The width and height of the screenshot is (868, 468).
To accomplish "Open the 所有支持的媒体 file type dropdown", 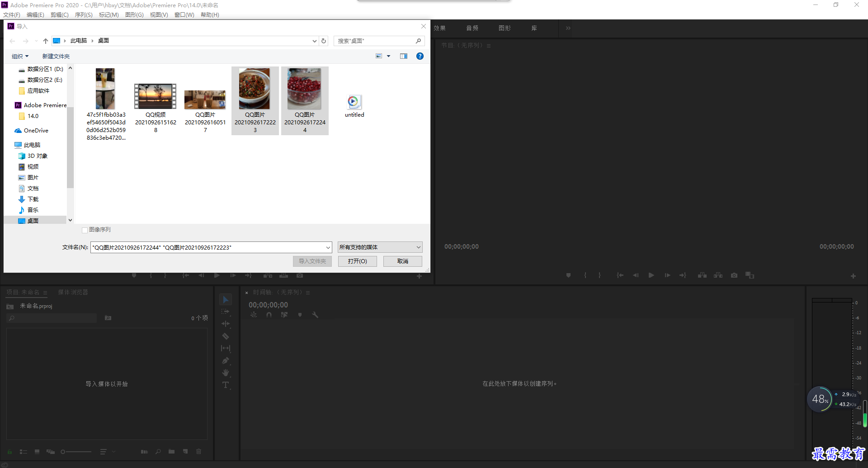I will tap(380, 247).
